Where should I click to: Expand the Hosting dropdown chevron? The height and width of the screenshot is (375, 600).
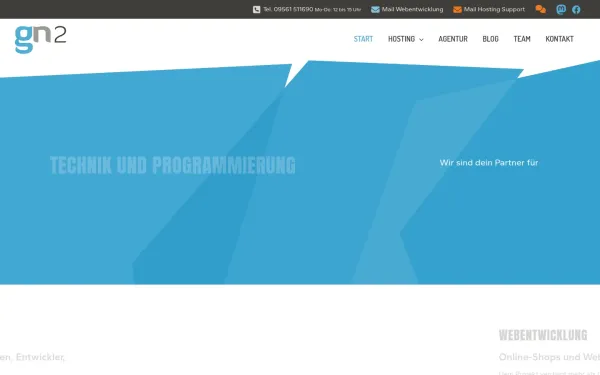(421, 39)
